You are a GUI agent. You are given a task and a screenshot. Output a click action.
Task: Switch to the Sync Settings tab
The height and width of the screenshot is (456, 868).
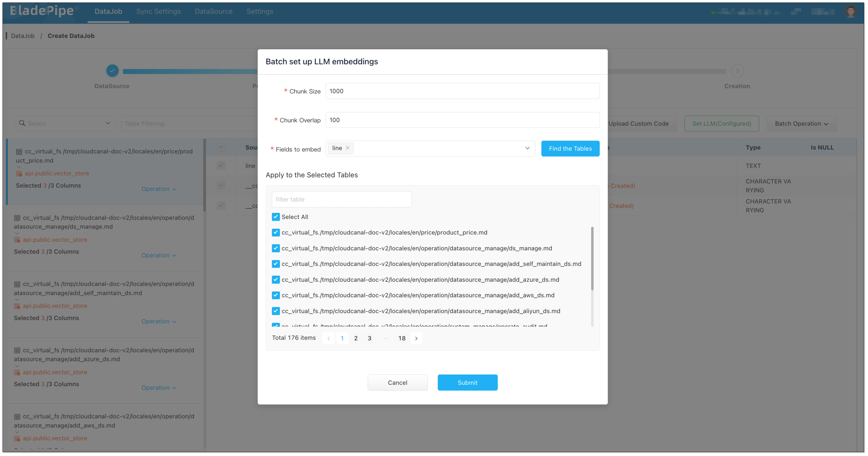pos(158,11)
